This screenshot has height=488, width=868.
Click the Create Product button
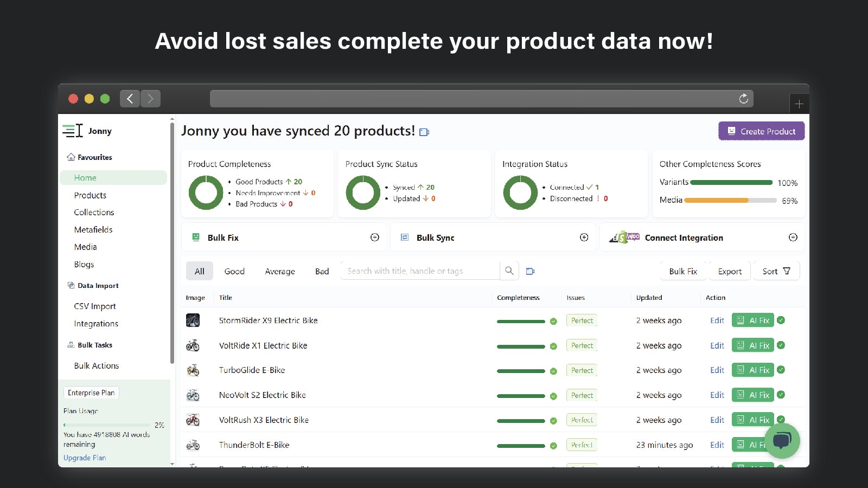[x=761, y=131]
